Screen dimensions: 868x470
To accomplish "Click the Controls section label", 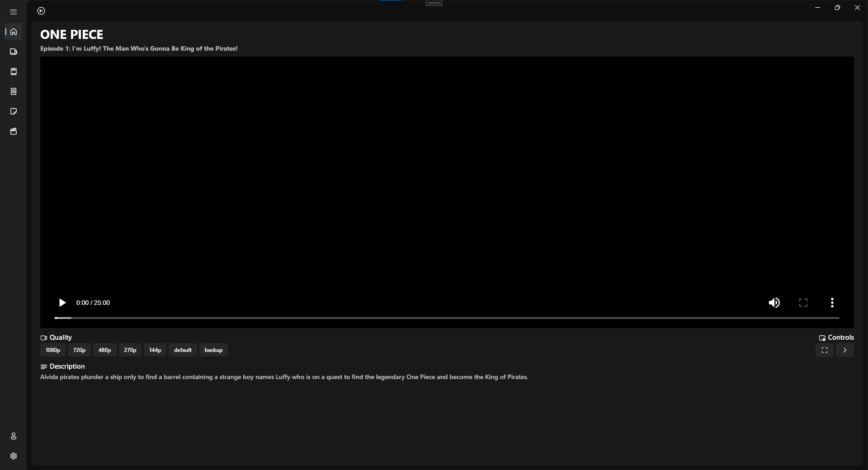I will point(836,337).
